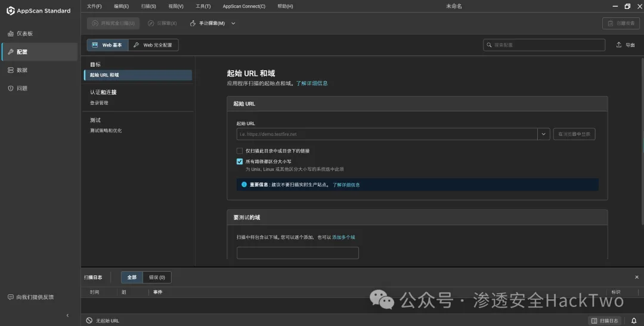This screenshot has width=644, height=326.
Task: Click the 手动探索(M) button
Action: [208, 23]
